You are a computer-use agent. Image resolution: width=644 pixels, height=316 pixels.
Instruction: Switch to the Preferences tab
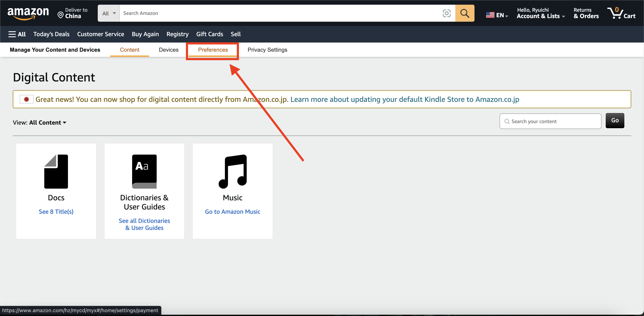(x=213, y=50)
